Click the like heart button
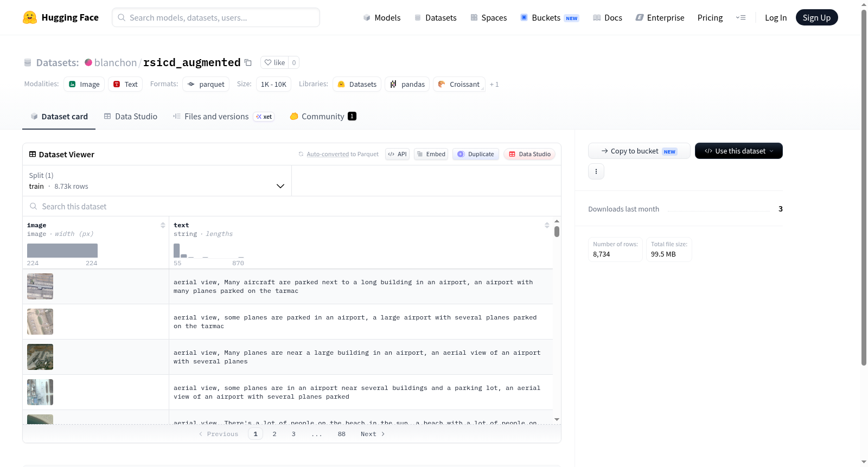The height and width of the screenshot is (467, 868). click(275, 62)
